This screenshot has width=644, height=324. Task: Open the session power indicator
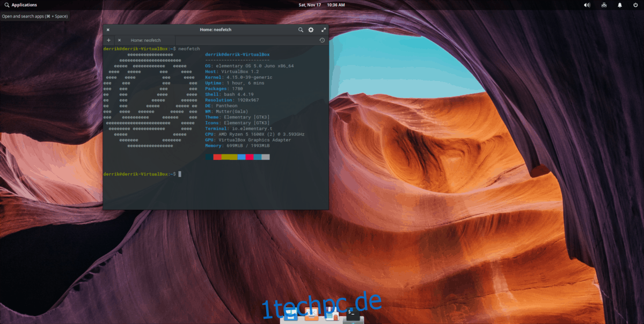635,5
